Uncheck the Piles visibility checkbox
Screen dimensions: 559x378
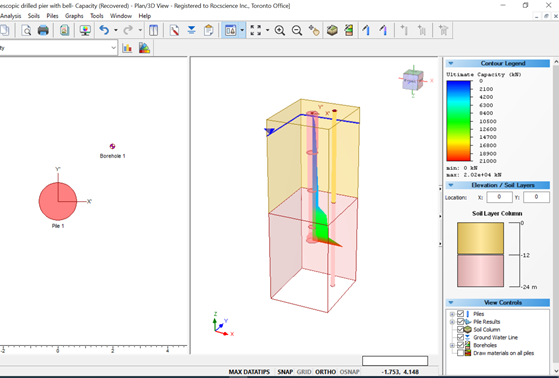[460, 314]
